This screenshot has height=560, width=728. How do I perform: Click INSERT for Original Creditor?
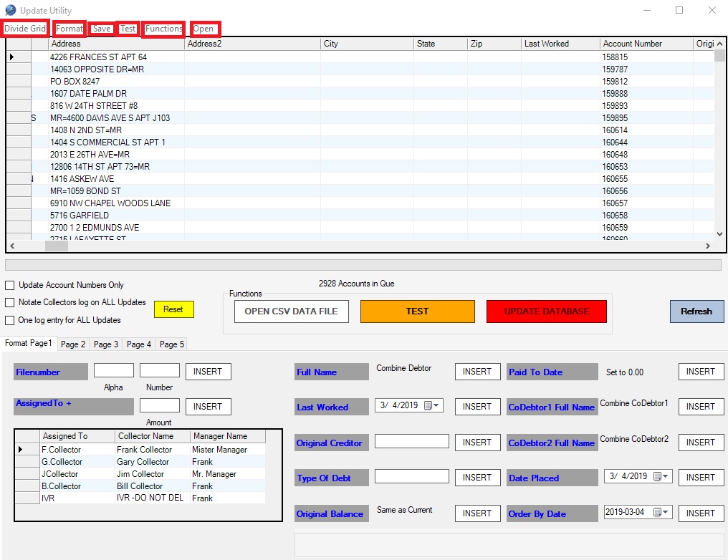tap(477, 443)
